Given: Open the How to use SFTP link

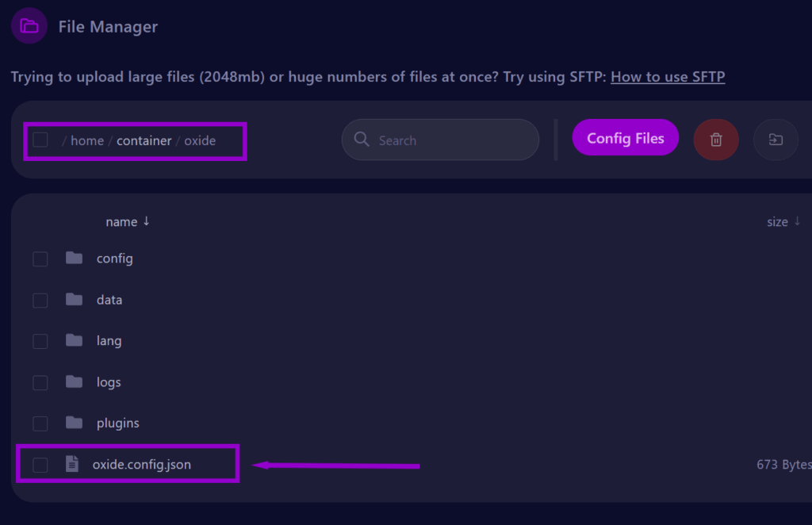Looking at the screenshot, I should pos(668,77).
